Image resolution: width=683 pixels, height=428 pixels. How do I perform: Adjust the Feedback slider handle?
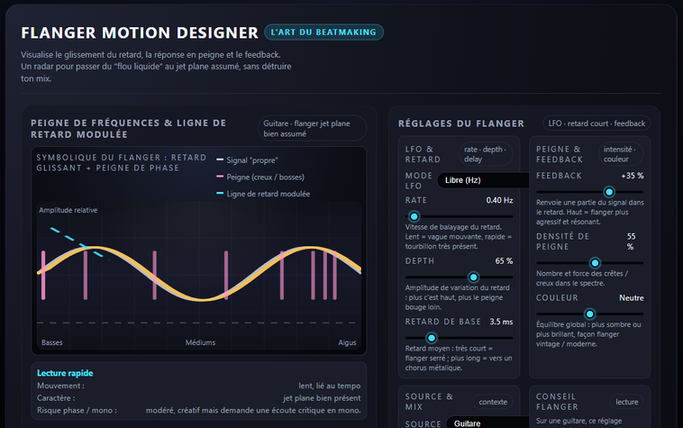click(609, 192)
